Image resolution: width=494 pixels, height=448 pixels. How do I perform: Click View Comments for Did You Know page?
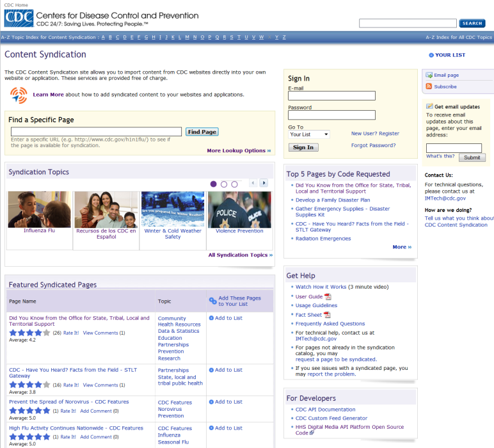[x=100, y=333]
